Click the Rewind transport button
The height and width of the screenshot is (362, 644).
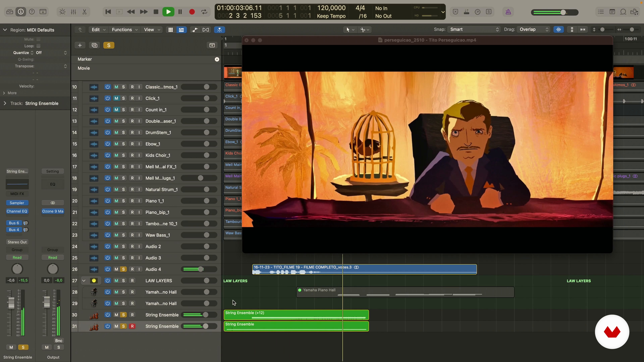pos(131,12)
